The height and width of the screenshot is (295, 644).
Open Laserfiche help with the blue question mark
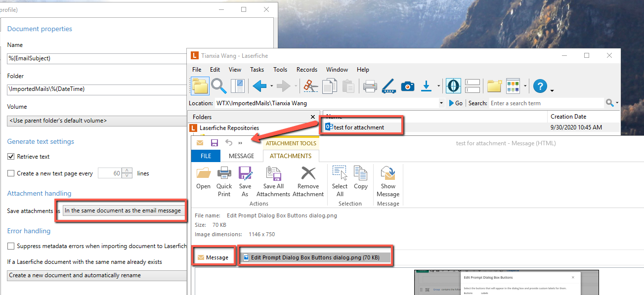coord(540,85)
